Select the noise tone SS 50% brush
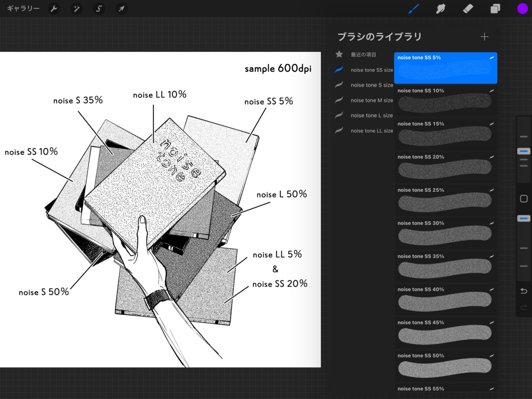Screen dimensions: 532x399 point(445,365)
